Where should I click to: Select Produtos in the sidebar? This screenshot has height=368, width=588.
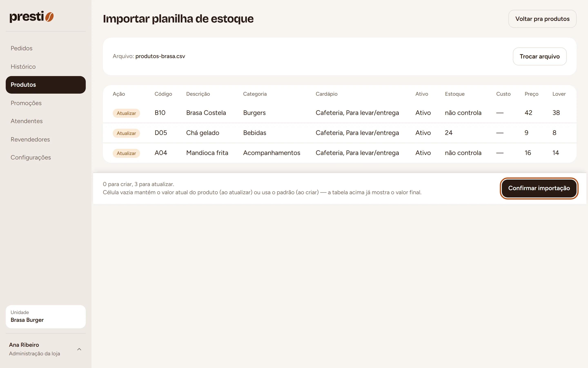(46, 85)
